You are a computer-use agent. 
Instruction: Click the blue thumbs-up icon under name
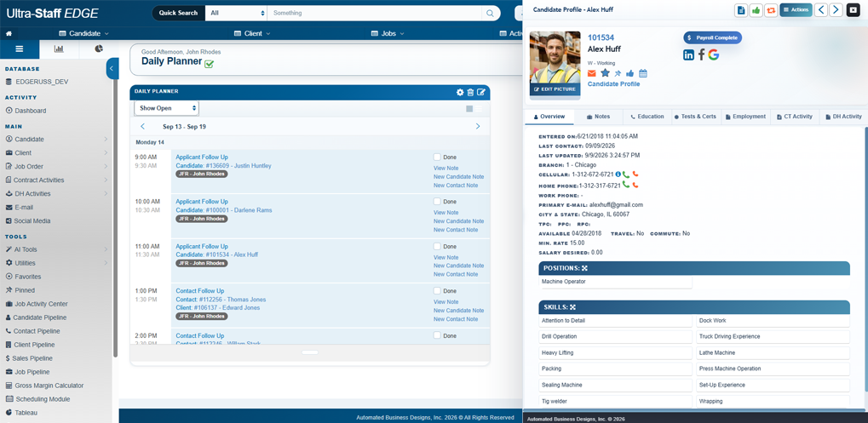(630, 73)
